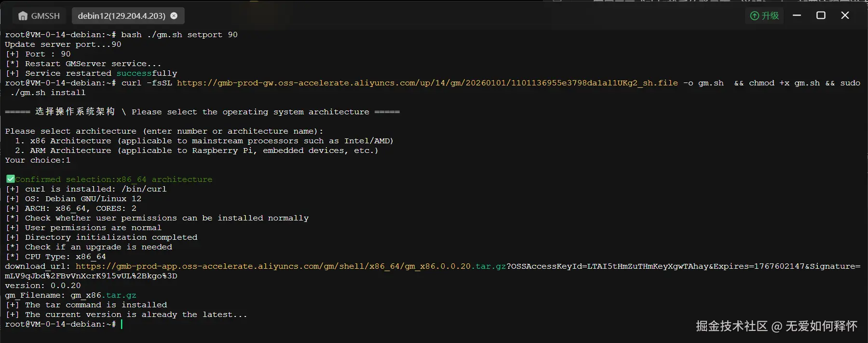
Task: Click the terminal cursor at the last prompt
Action: [122, 324]
